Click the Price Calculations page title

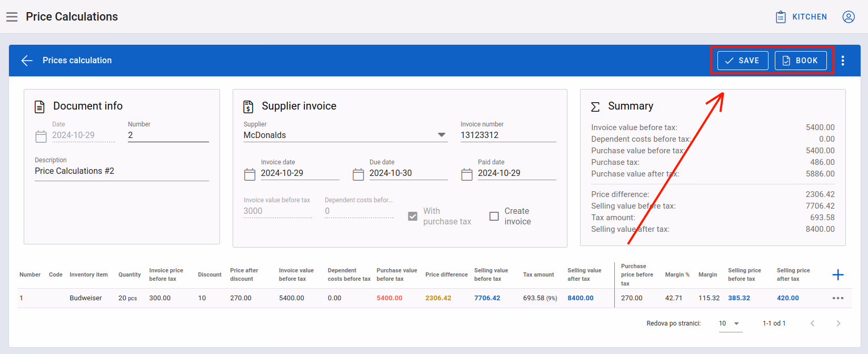tap(72, 17)
